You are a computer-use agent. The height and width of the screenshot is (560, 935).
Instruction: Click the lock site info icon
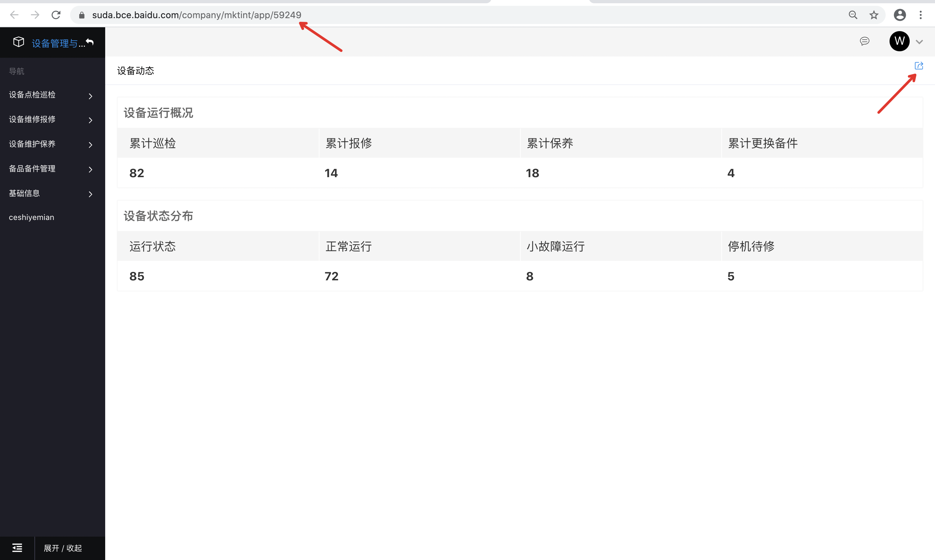coord(81,15)
